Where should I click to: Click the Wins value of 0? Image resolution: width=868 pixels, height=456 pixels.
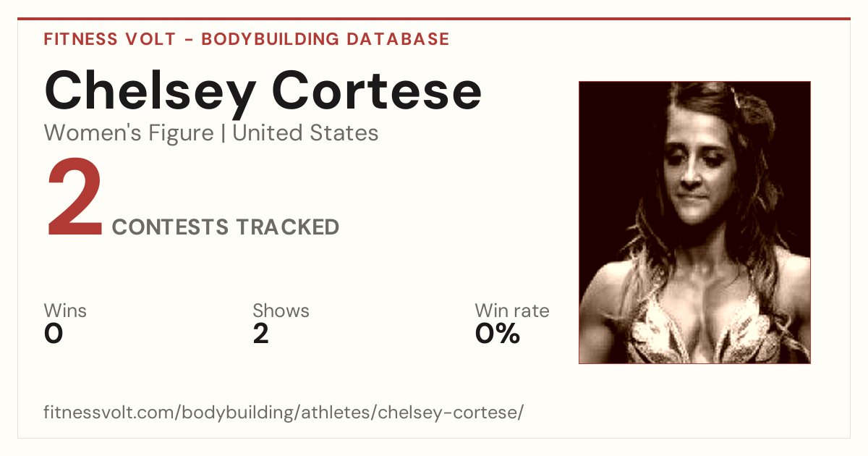pyautogui.click(x=54, y=334)
